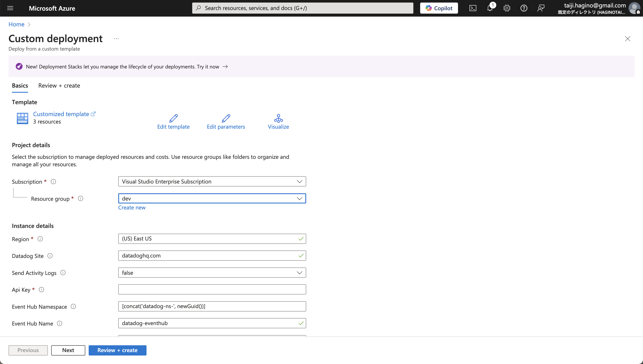
Task: Select the Basics tab
Action: [20, 85]
